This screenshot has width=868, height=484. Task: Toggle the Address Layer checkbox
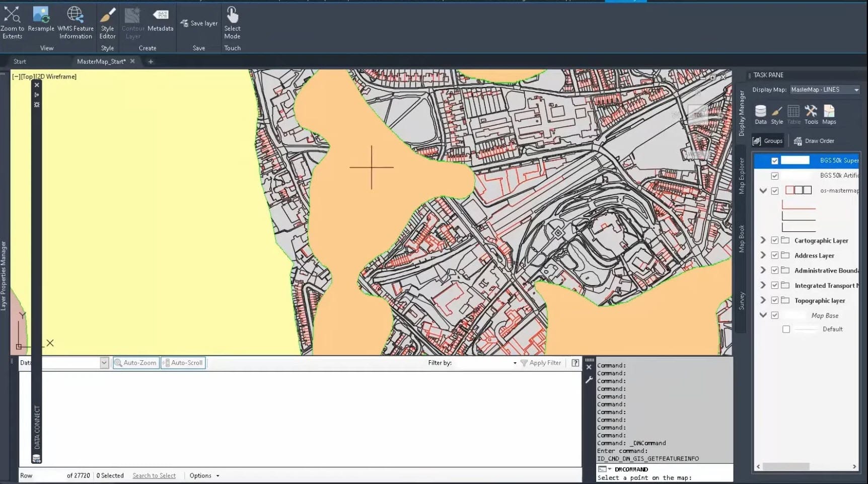tap(775, 256)
